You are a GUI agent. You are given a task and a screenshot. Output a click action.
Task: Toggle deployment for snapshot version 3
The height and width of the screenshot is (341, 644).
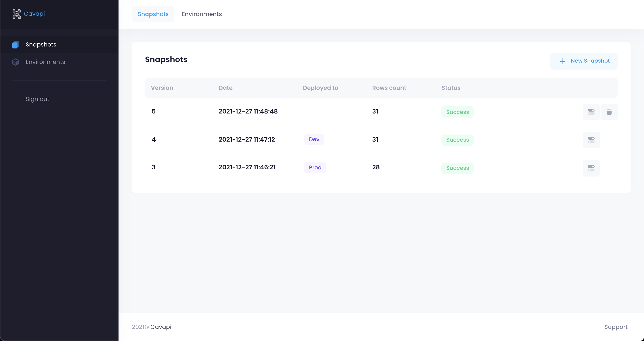(x=591, y=168)
